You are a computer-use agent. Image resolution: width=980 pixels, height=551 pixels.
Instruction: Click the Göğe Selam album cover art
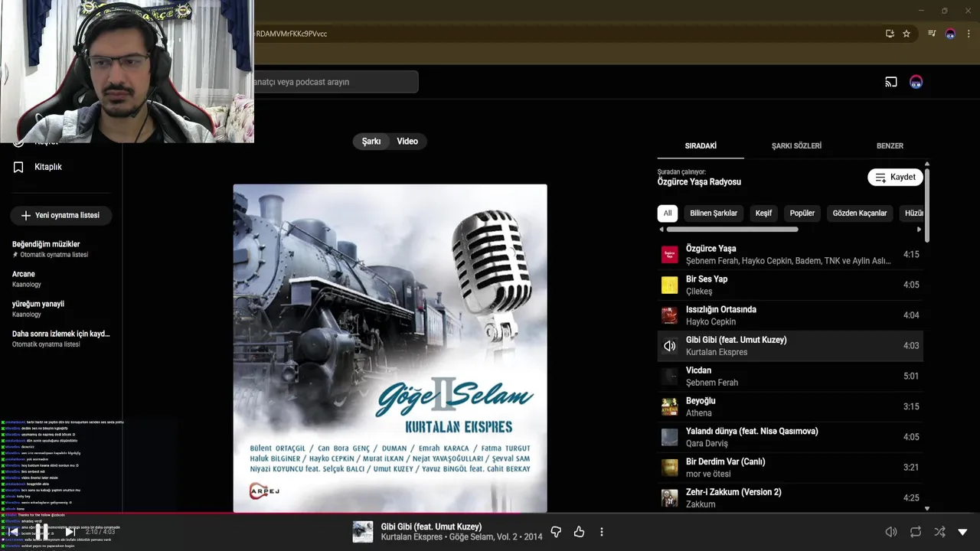390,348
